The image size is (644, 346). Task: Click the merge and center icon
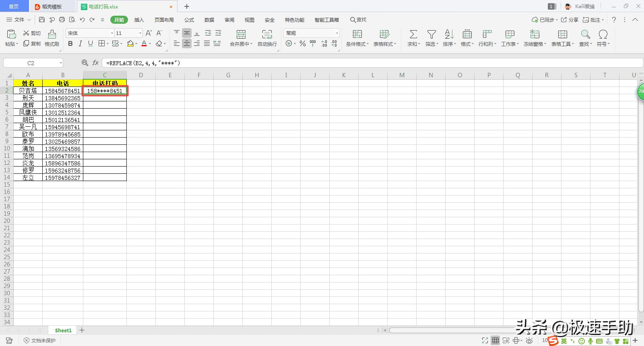[x=241, y=35]
